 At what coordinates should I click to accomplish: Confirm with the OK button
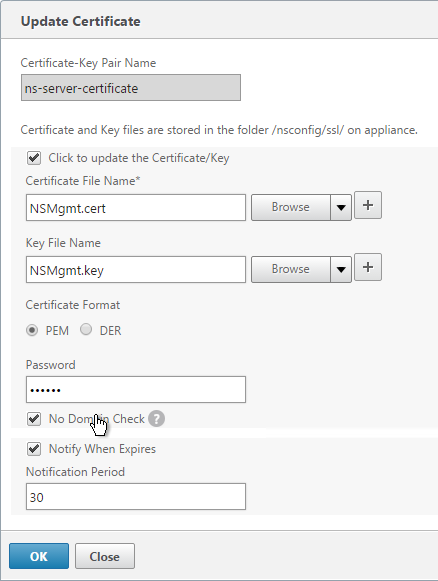click(39, 556)
